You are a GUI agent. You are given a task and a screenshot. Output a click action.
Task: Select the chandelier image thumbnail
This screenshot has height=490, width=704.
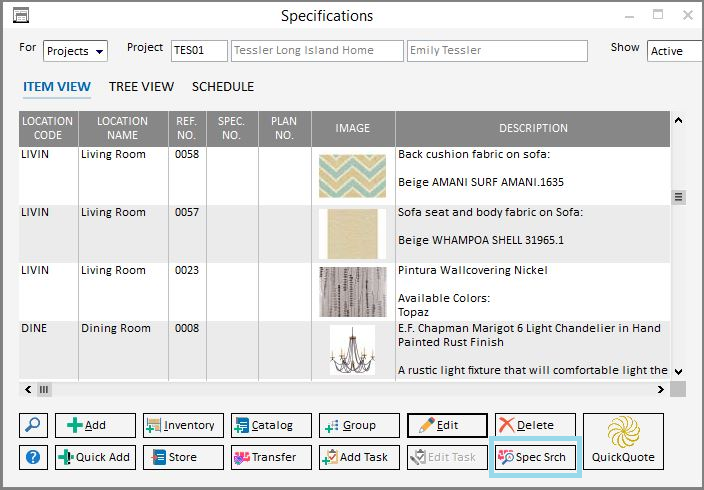click(x=352, y=349)
